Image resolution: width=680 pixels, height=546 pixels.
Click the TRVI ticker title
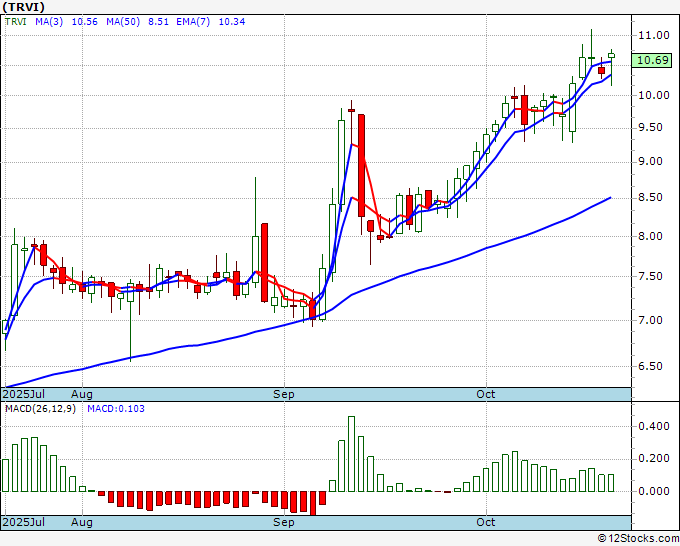tap(23, 7)
